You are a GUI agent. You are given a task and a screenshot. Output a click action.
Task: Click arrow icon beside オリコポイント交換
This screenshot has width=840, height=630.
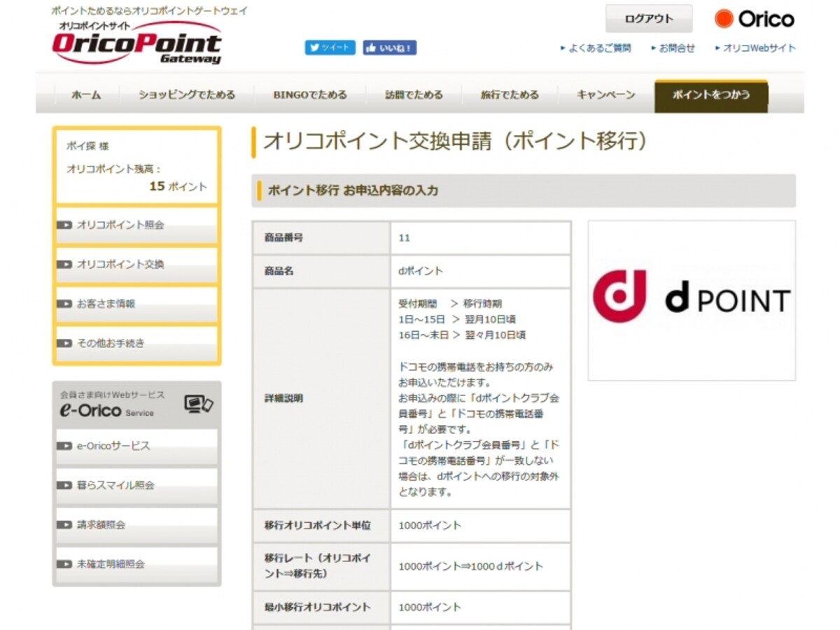coord(64,265)
